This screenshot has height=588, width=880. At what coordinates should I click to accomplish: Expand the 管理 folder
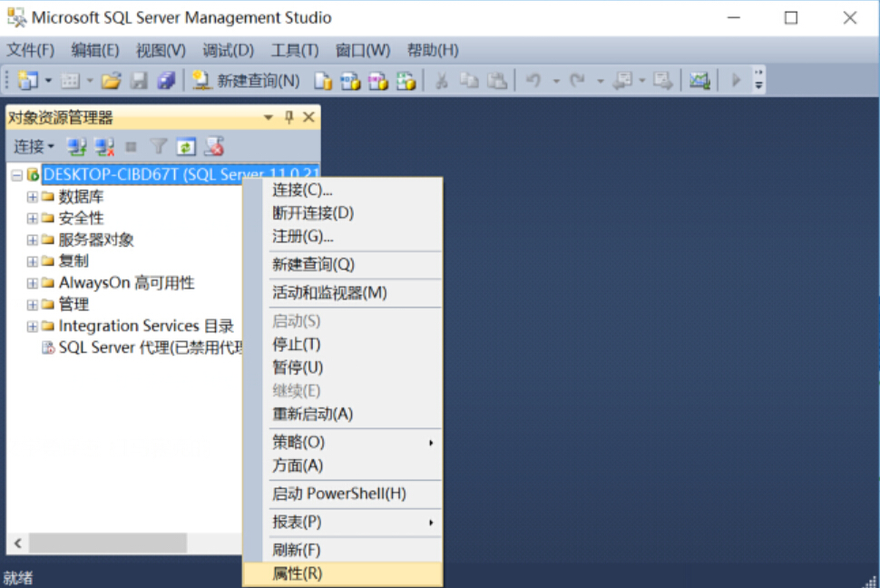tap(32, 304)
